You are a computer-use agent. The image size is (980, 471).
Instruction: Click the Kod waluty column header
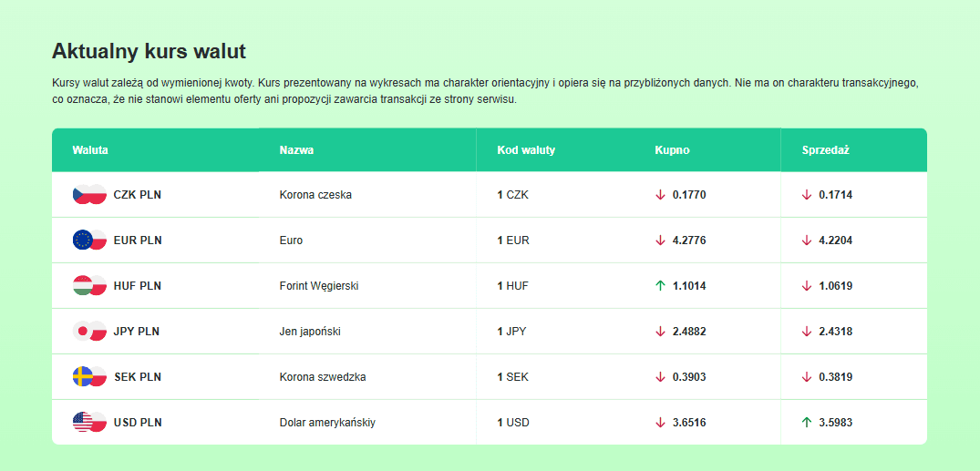pos(526,149)
